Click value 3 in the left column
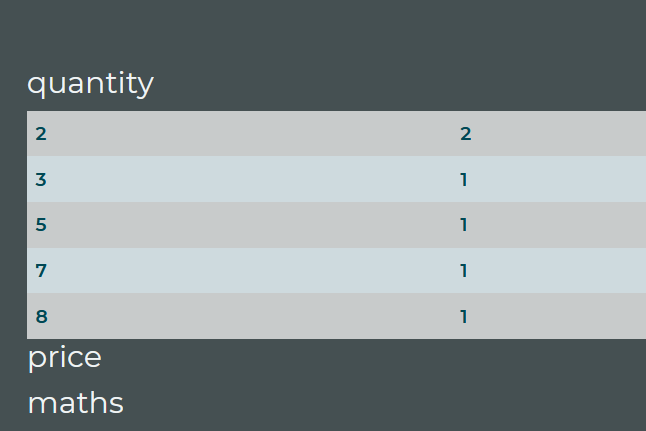 click(41, 180)
